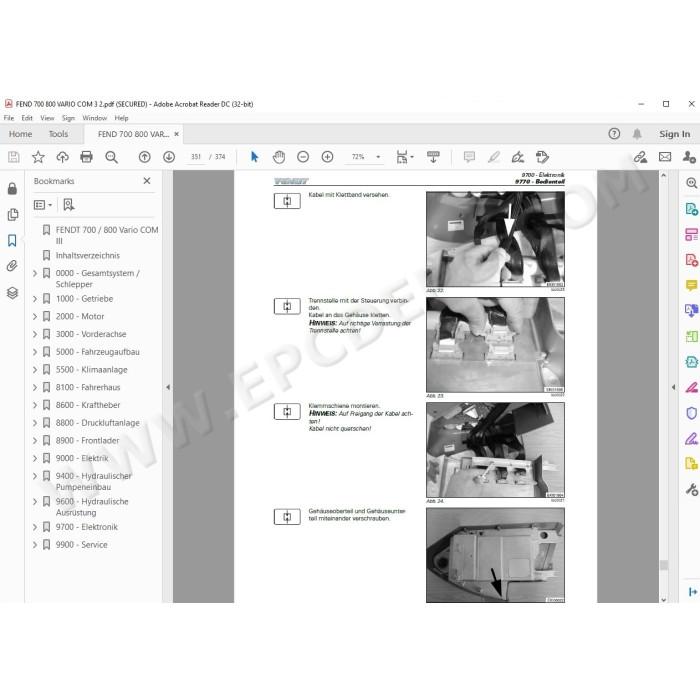Screen dimensions: 700x700
Task: Open the Window menu
Action: pos(94,118)
